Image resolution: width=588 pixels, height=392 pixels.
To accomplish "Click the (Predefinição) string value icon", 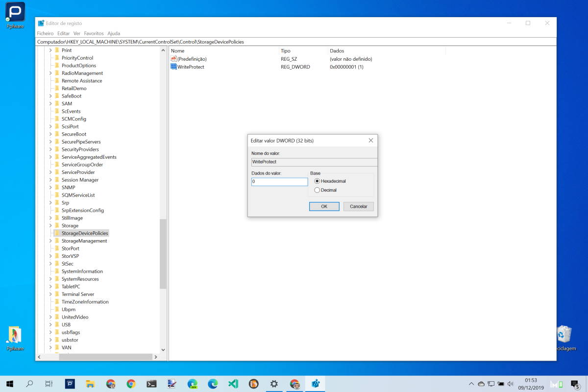I will pos(173,59).
